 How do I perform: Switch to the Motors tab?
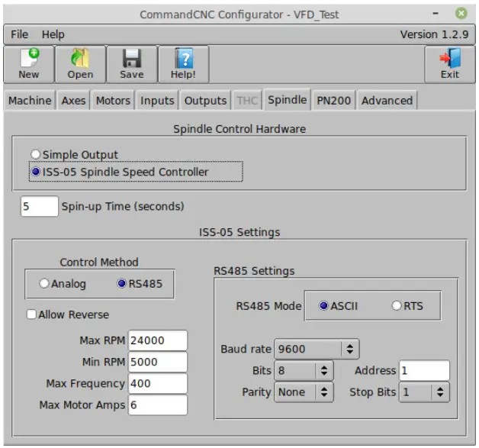(113, 101)
